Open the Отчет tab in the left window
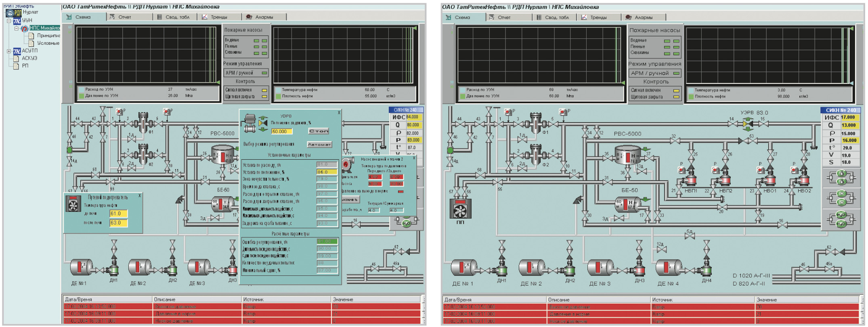Screen dimensions: 868x327 click(129, 17)
